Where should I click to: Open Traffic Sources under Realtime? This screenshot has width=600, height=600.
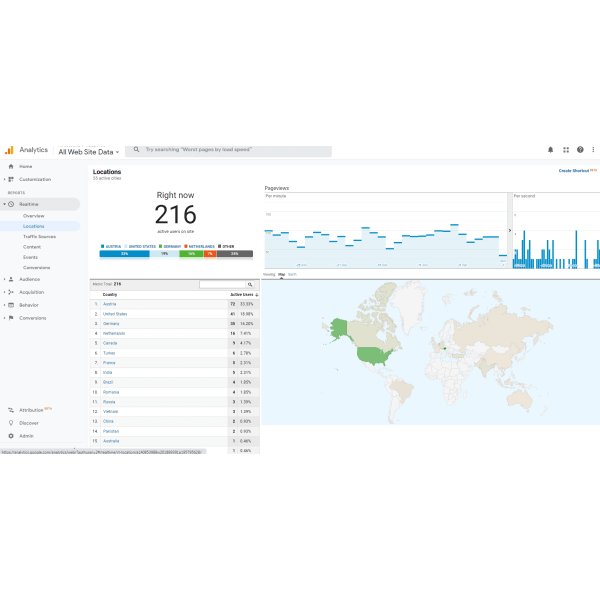click(x=39, y=236)
